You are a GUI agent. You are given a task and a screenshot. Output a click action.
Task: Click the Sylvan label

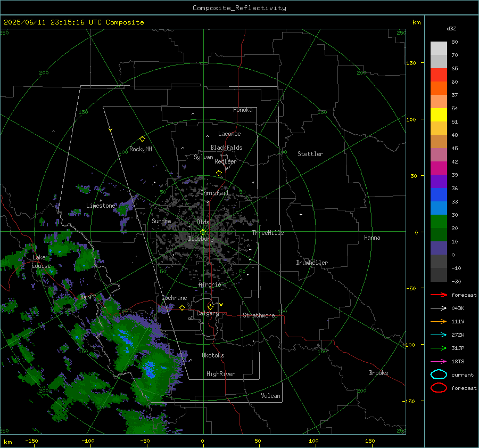tap(203, 157)
